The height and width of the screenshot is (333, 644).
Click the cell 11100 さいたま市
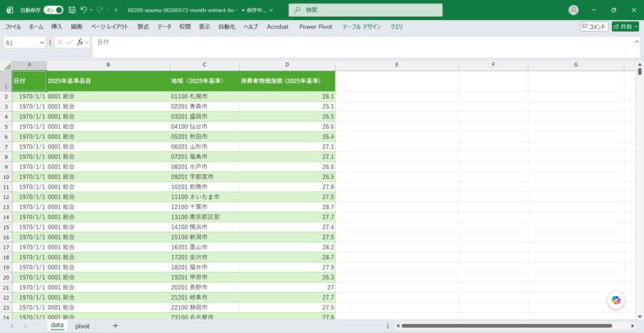click(x=204, y=196)
